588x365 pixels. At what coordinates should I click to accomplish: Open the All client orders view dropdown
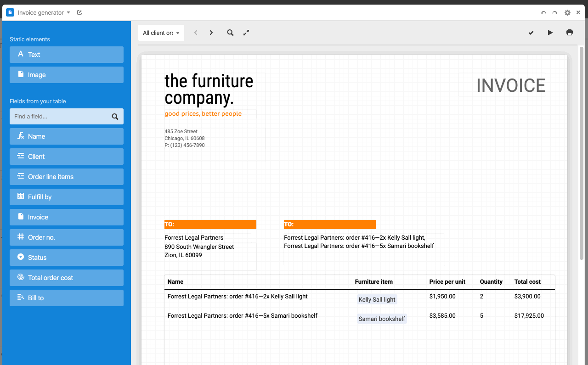click(161, 33)
